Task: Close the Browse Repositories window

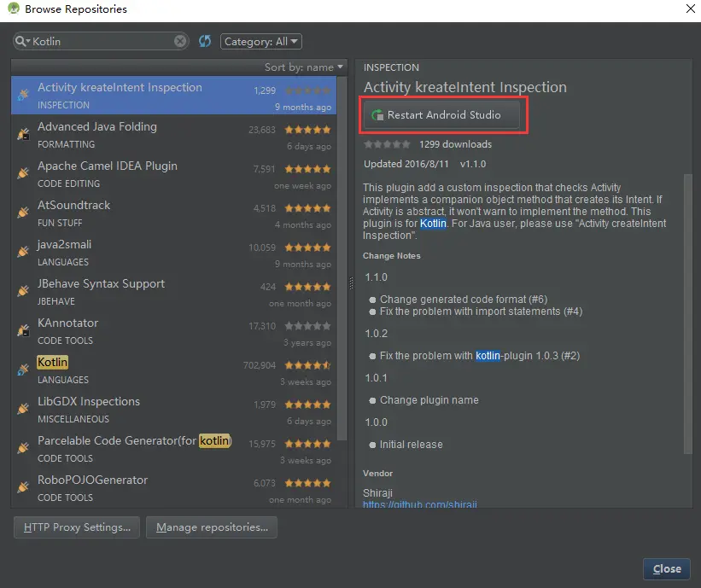Action: 690,9
